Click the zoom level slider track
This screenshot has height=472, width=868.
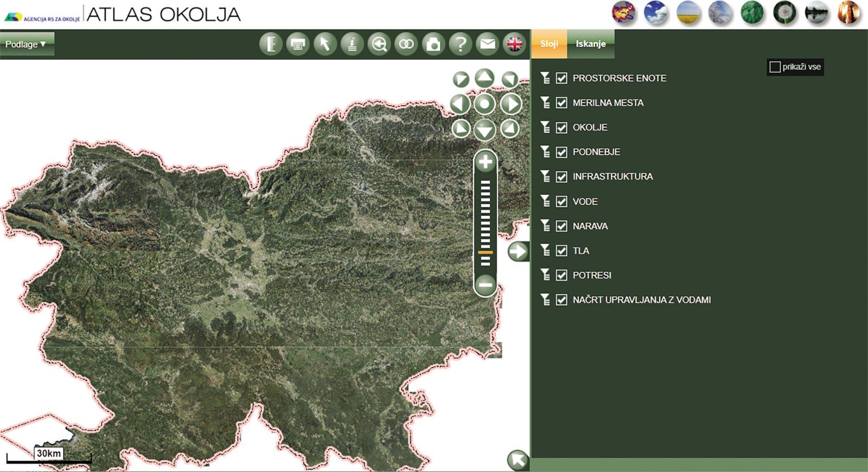click(x=485, y=222)
